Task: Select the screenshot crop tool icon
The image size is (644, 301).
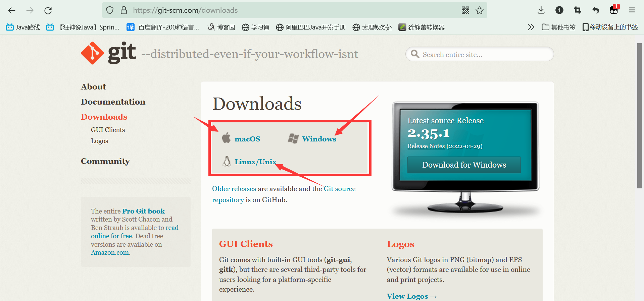Action: (577, 10)
